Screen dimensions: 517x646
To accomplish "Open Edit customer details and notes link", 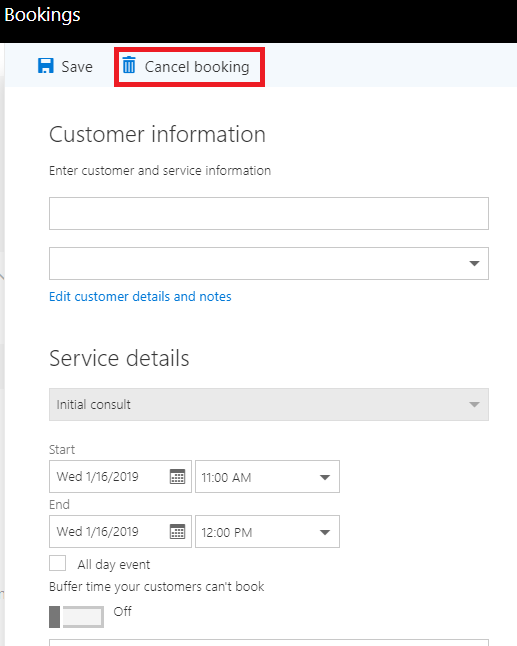I will pos(140,297).
